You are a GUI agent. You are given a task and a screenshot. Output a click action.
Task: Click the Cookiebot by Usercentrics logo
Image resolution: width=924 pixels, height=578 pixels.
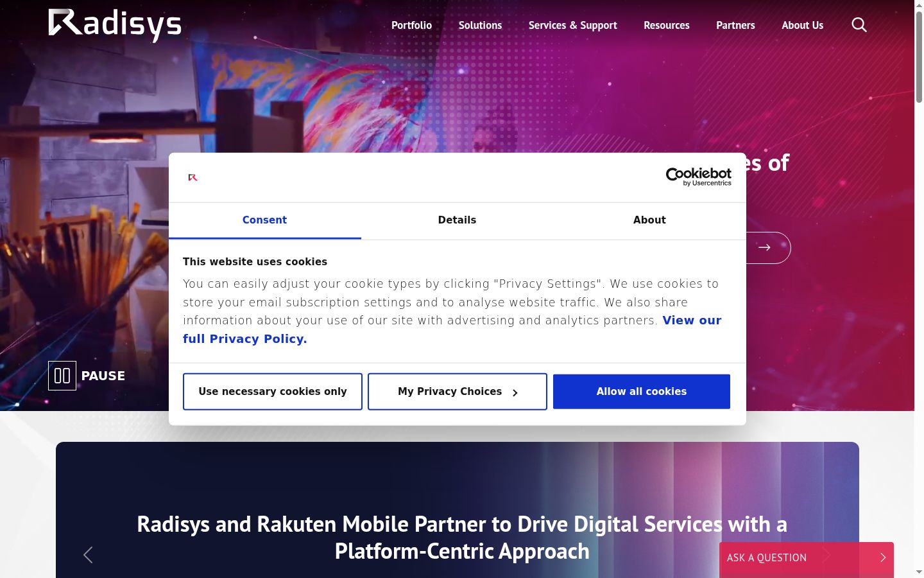coord(699,177)
